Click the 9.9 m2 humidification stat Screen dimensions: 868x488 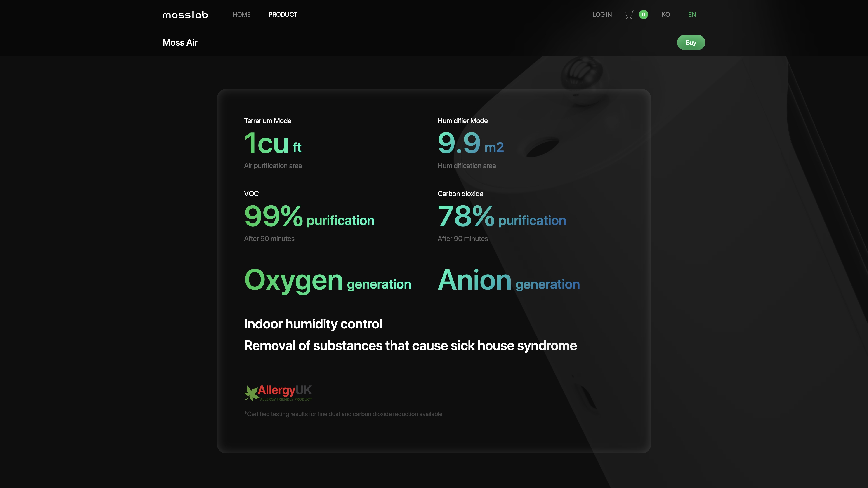tap(470, 143)
